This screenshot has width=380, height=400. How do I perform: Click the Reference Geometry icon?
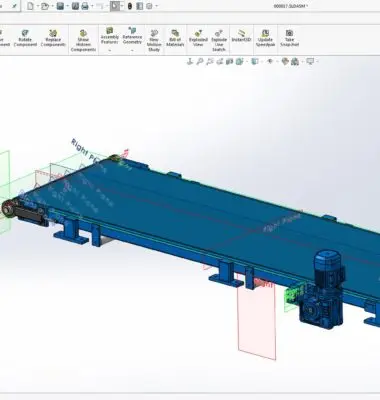coord(132,31)
